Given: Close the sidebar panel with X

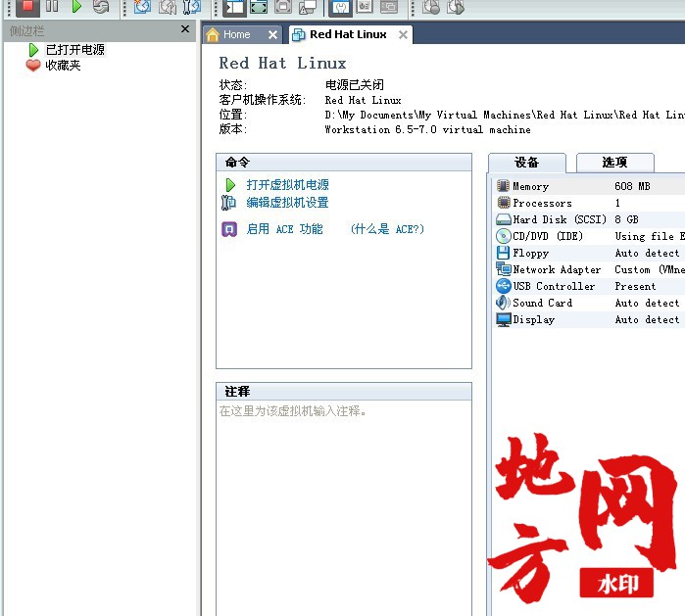Looking at the screenshot, I should 185,29.
